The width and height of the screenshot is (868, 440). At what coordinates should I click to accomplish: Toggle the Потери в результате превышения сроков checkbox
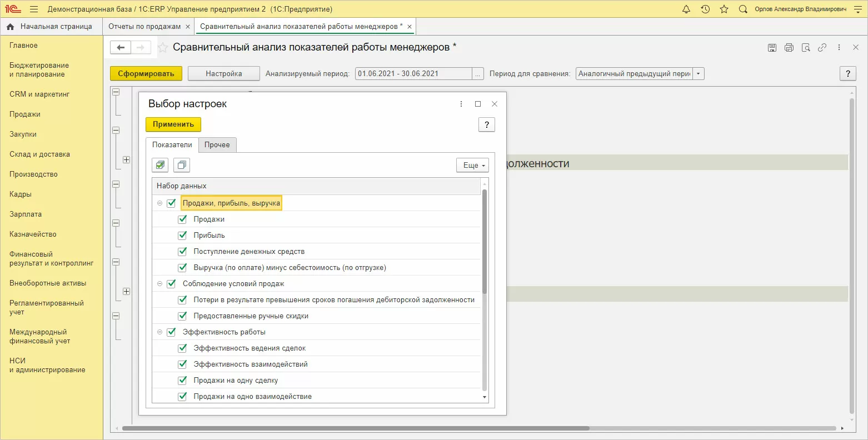tap(182, 300)
